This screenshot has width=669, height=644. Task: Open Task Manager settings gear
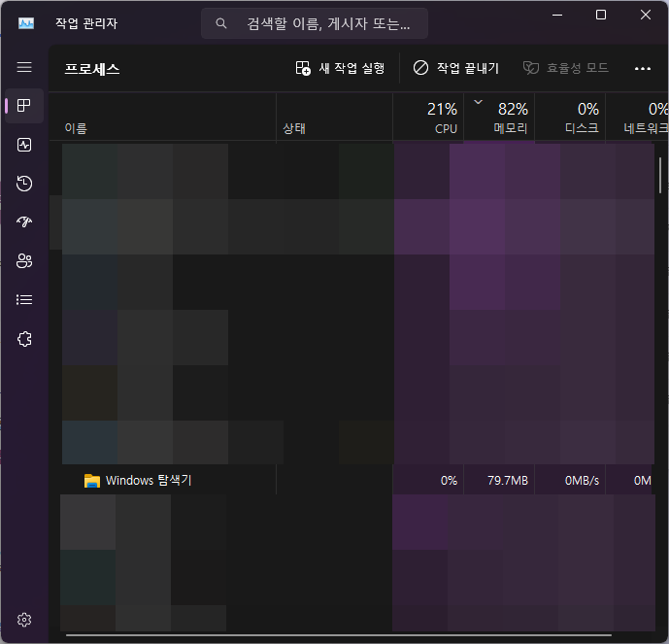coord(24,620)
